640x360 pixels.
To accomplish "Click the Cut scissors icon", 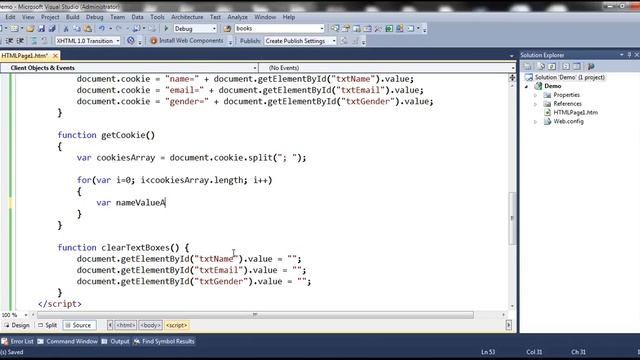I will click(x=65, y=29).
